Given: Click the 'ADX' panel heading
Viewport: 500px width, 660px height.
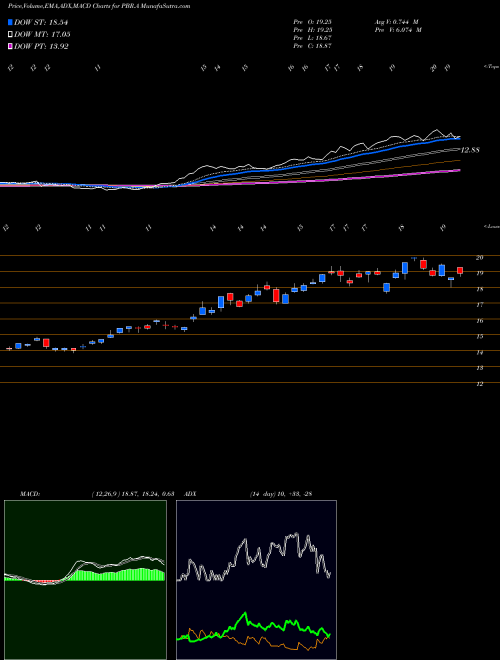Looking at the screenshot, I should coord(190,494).
